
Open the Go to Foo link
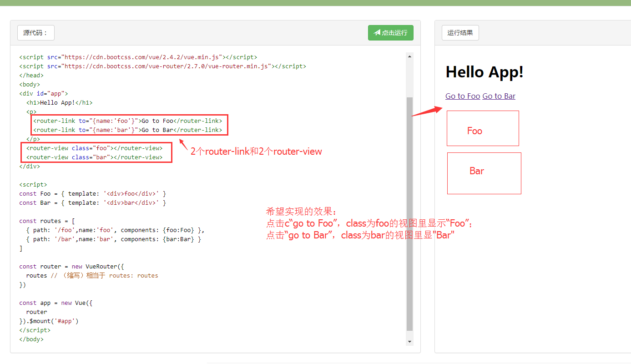(x=463, y=96)
